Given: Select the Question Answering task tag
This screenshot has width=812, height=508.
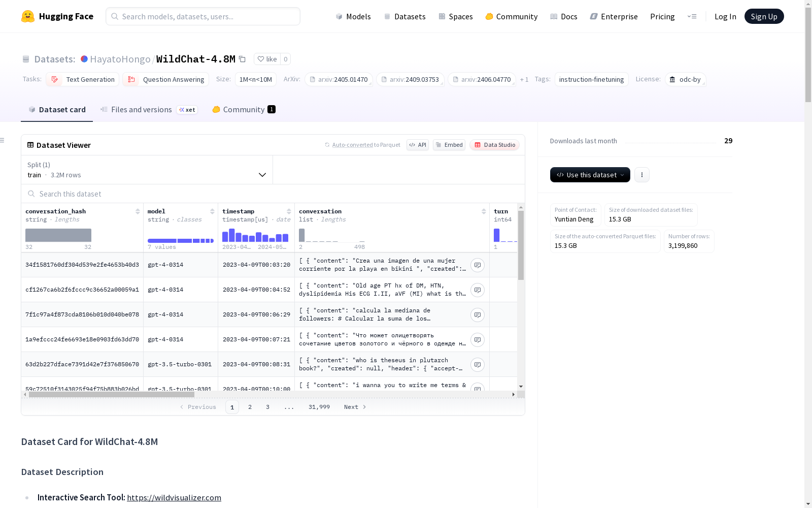Looking at the screenshot, I should tap(166, 79).
